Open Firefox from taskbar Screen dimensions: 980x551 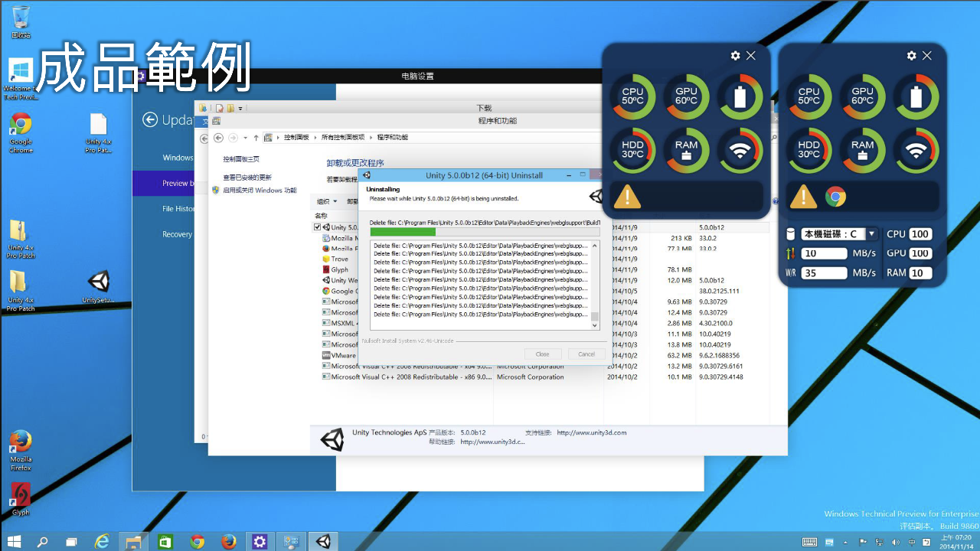point(228,542)
